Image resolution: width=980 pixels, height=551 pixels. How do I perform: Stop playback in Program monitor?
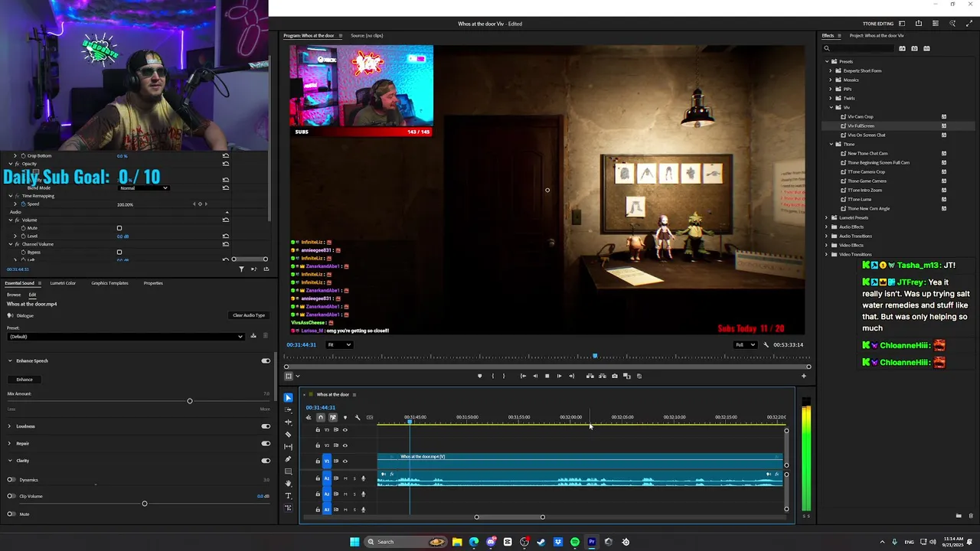click(x=547, y=376)
